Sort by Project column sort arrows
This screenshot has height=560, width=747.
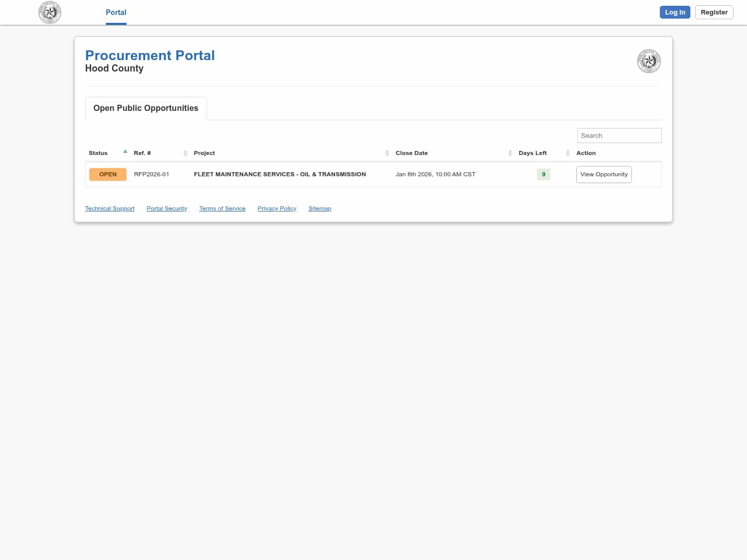pos(387,153)
